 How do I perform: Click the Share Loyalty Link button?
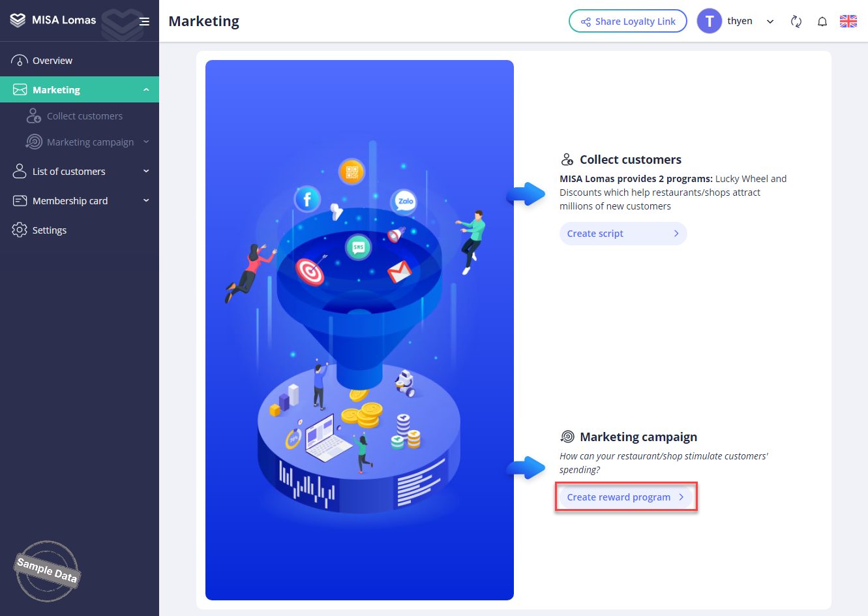[627, 21]
